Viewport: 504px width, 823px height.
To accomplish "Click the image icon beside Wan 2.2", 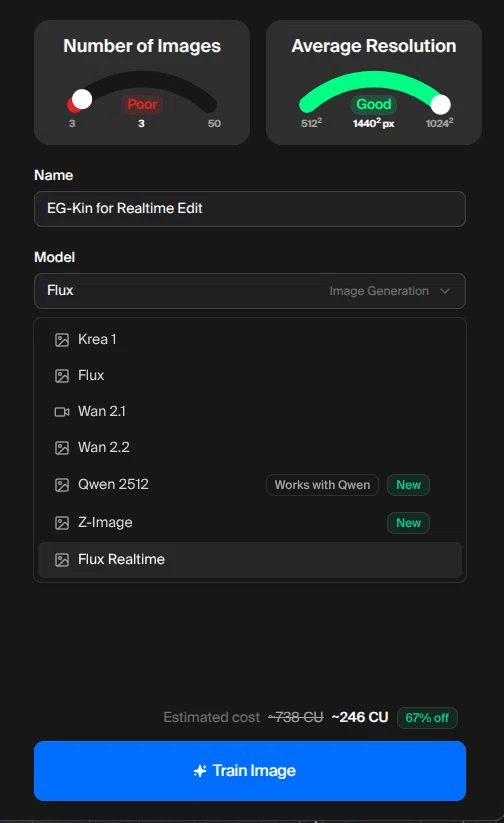I will (x=62, y=448).
